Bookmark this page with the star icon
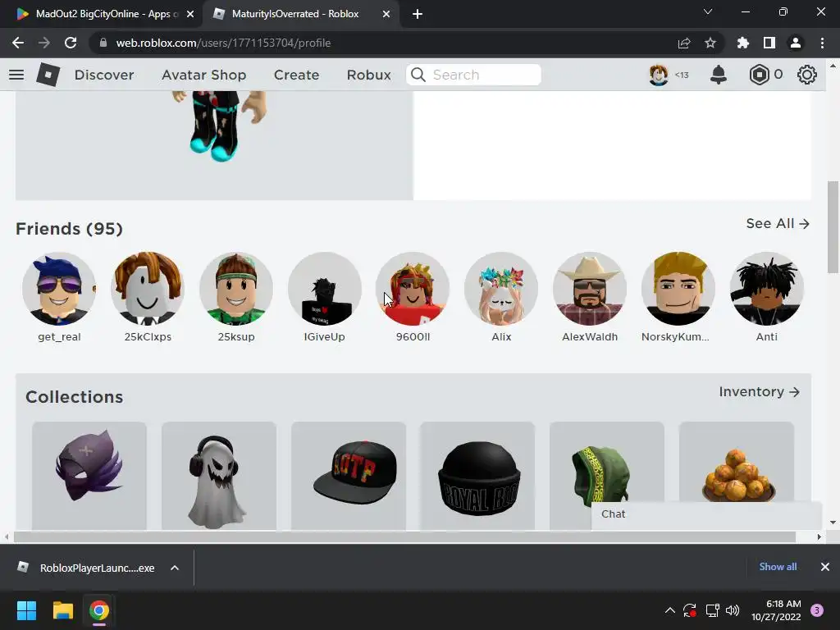 pyautogui.click(x=710, y=43)
